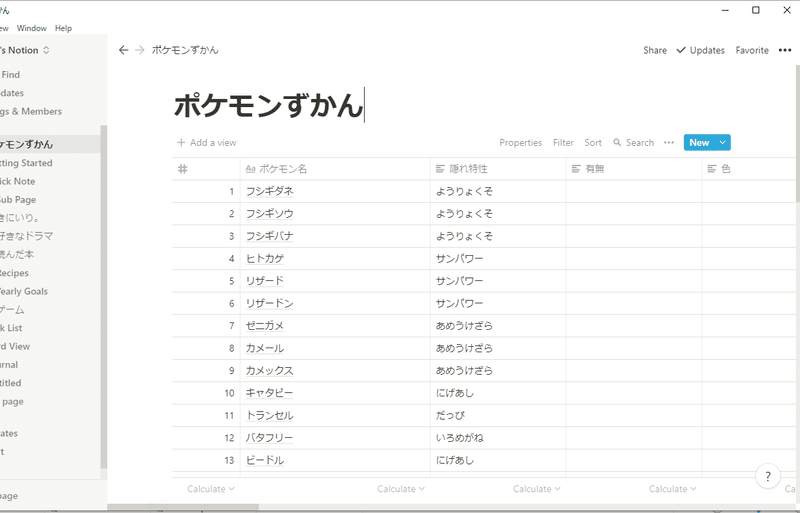
Task: Click the フシギバナ cell
Action: tap(335, 236)
